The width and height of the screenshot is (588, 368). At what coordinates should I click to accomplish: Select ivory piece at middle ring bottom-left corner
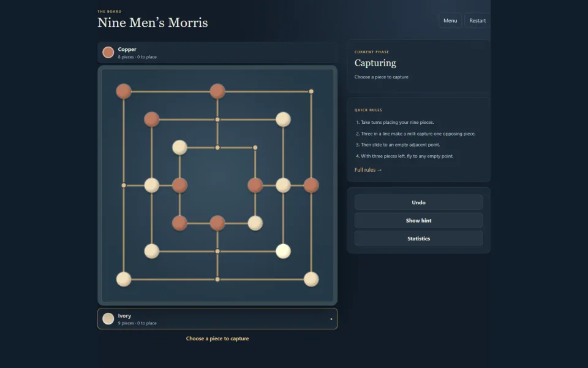(x=152, y=251)
